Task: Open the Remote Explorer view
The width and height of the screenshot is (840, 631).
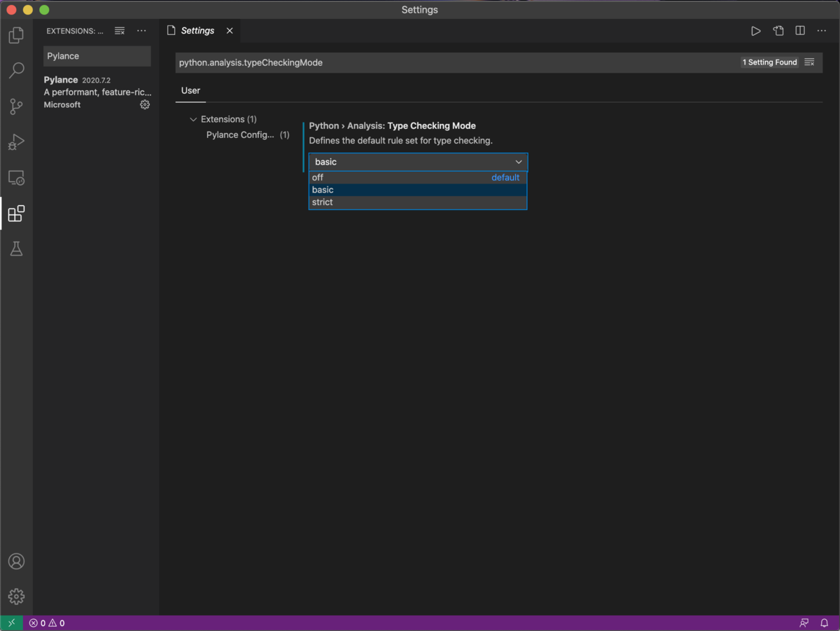Action: 16,177
